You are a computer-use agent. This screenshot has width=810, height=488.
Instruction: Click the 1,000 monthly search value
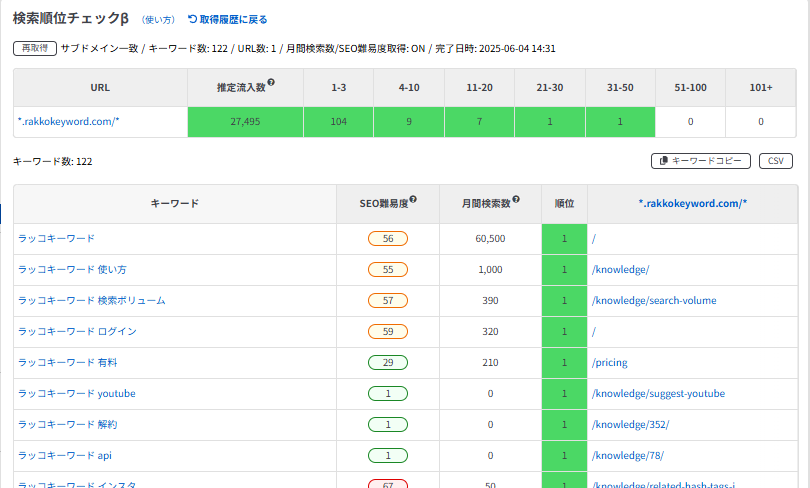(x=490, y=270)
